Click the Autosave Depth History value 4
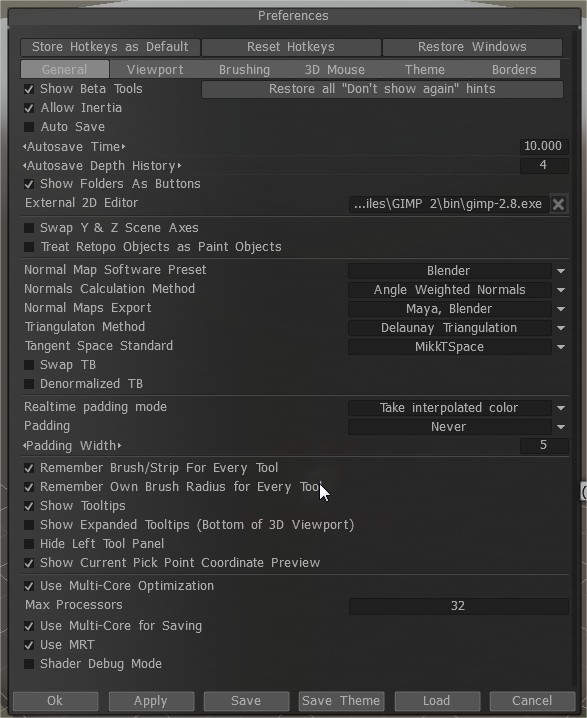This screenshot has height=718, width=587. (x=544, y=165)
